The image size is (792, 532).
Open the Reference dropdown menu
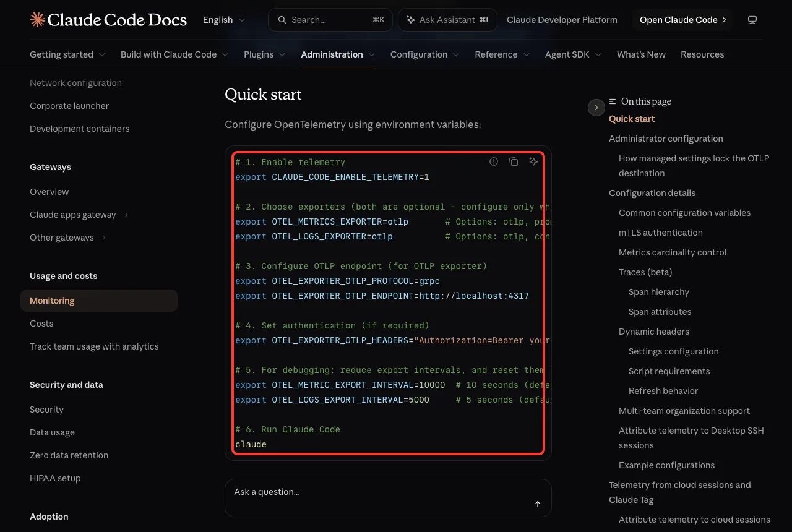coord(502,54)
